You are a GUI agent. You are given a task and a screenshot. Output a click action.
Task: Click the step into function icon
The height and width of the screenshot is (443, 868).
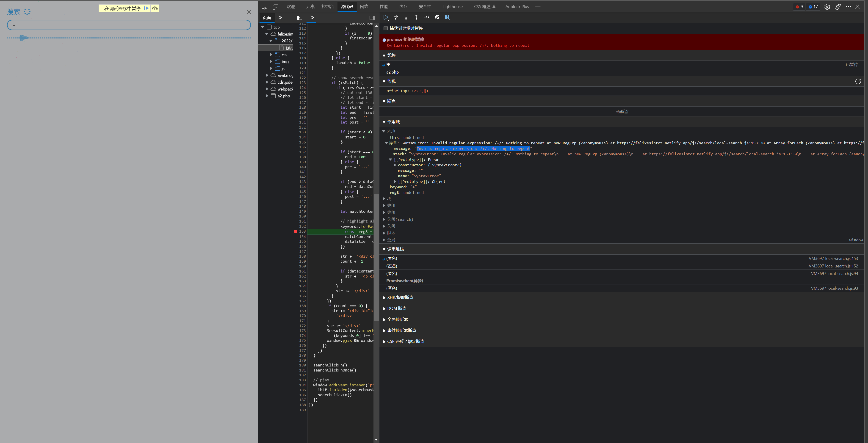406,17
